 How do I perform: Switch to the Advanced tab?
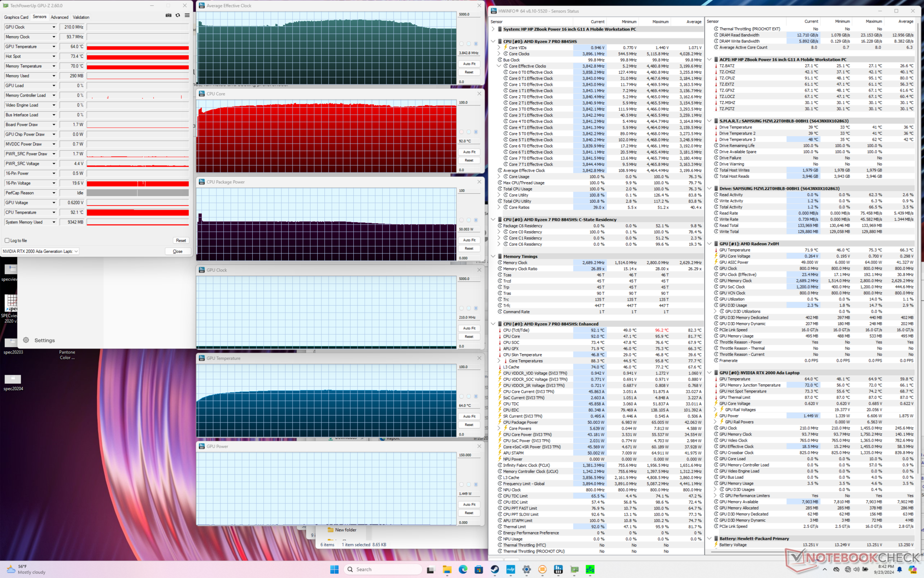[60, 17]
